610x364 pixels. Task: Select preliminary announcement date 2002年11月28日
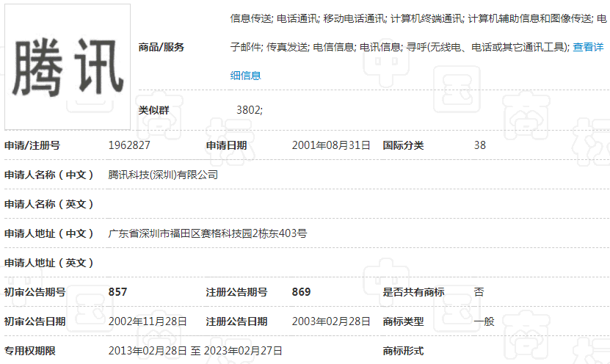point(148,321)
